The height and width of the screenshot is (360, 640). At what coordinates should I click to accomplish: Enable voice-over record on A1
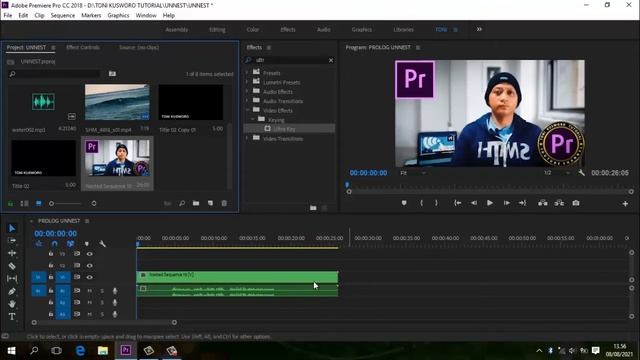pyautogui.click(x=115, y=291)
